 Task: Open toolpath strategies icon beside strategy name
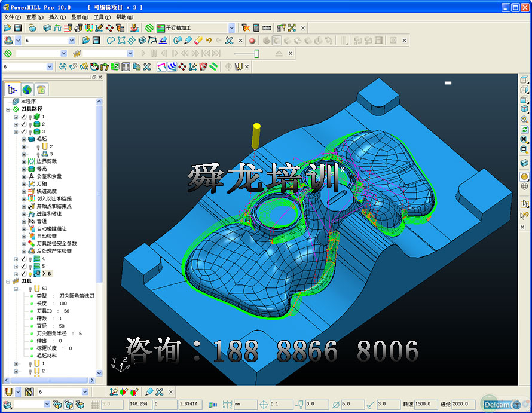click(149, 28)
